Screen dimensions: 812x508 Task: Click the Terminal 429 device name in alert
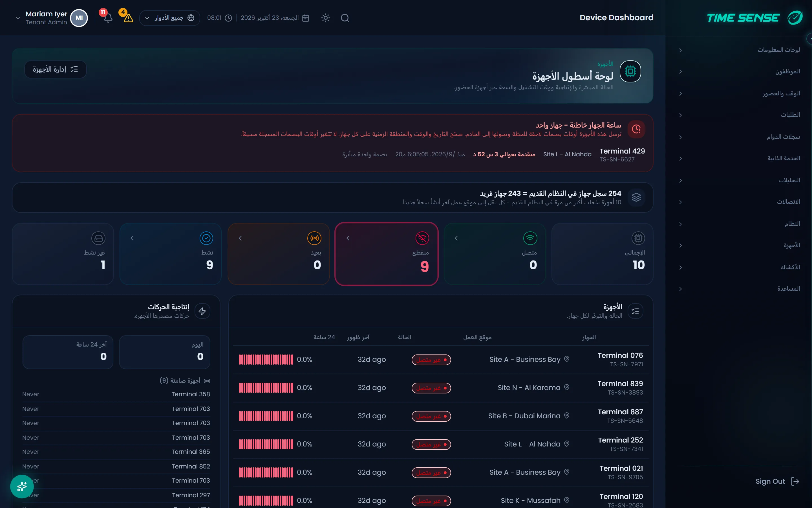(622, 151)
